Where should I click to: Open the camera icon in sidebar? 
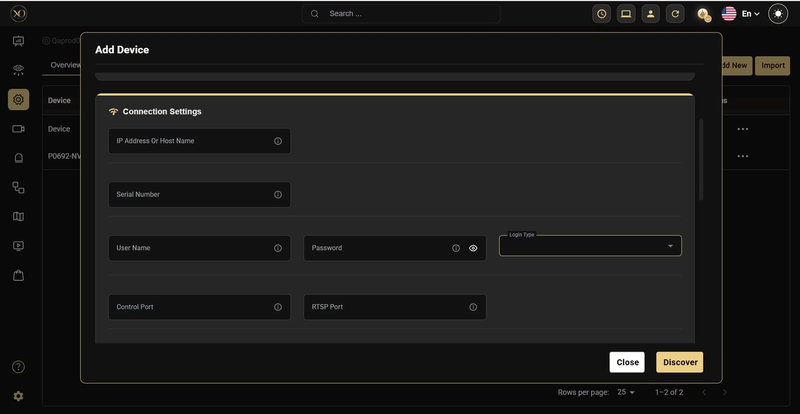click(18, 129)
